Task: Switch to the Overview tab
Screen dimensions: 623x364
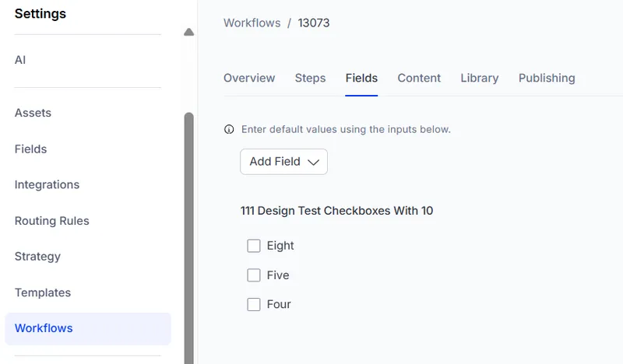Action: 249,79
